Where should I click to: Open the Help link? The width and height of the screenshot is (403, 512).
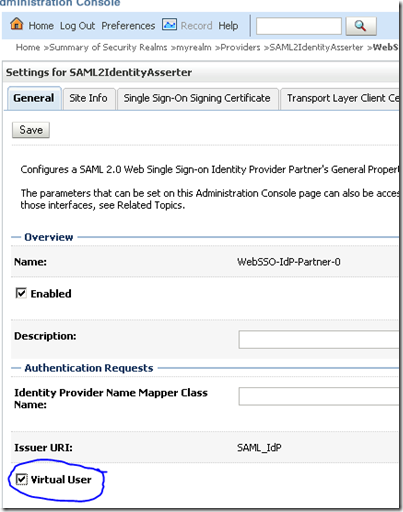(228, 26)
